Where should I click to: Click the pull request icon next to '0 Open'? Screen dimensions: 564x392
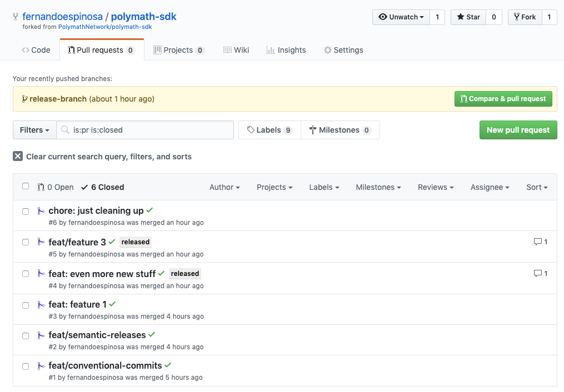[41, 187]
